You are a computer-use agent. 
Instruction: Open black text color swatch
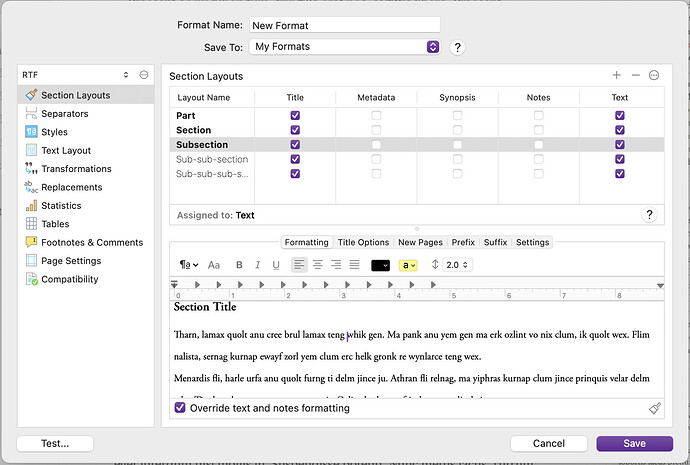click(x=380, y=265)
